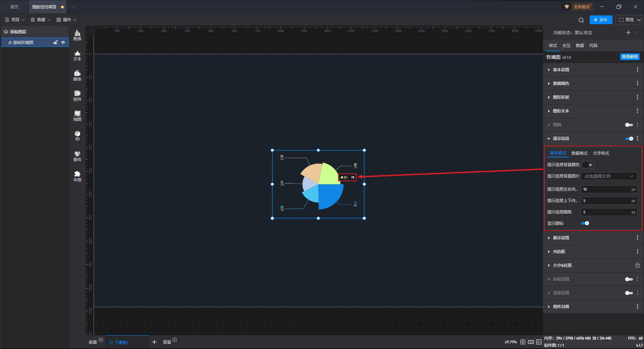
Task: Open the 地图 (map) component library
Action: tap(77, 116)
